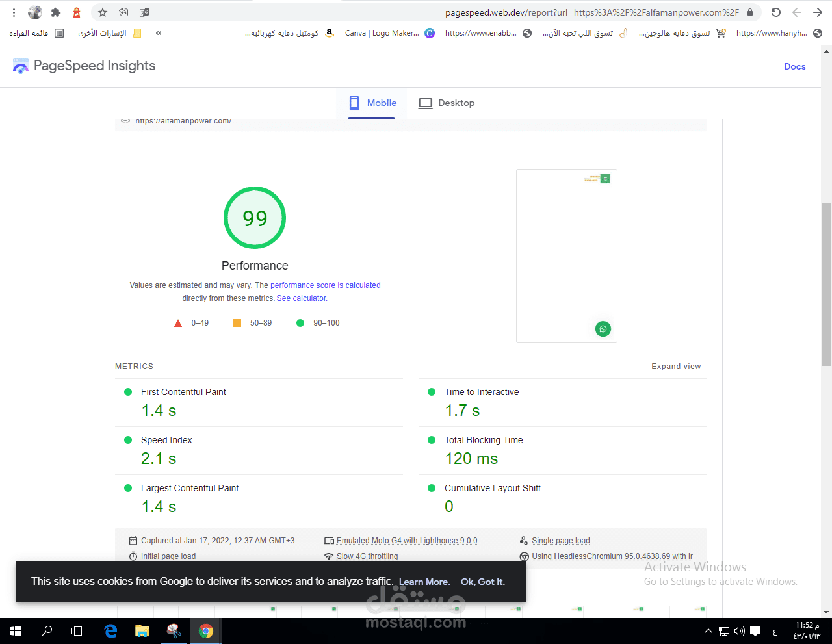Open File Explorer from the taskbar
Image resolution: width=832 pixels, height=644 pixels.
coord(142,631)
